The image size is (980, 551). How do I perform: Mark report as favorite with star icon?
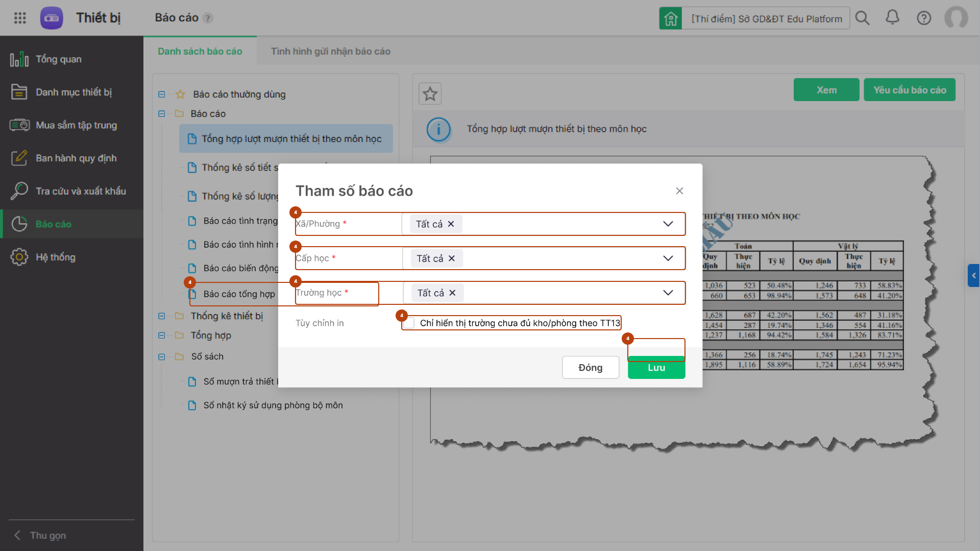tap(430, 94)
